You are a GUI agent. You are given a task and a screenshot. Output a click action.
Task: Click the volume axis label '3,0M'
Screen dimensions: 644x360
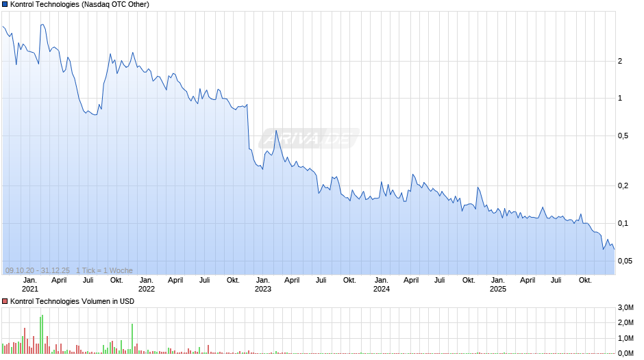[626, 307]
